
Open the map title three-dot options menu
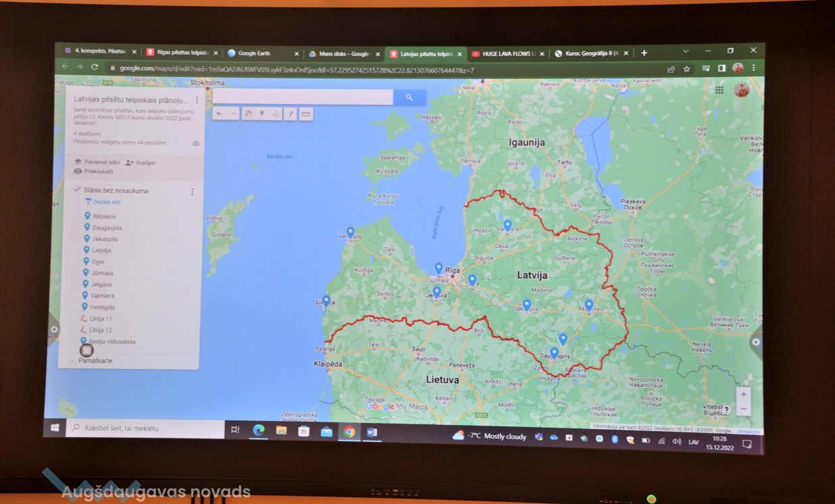197,100
